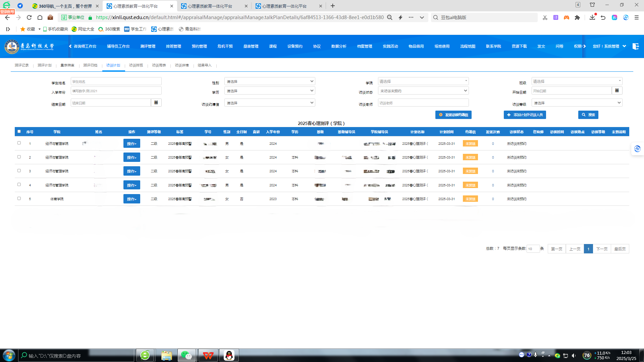Click the logout icon in header
Image resolution: width=644 pixels, height=362 pixels.
click(636, 46)
